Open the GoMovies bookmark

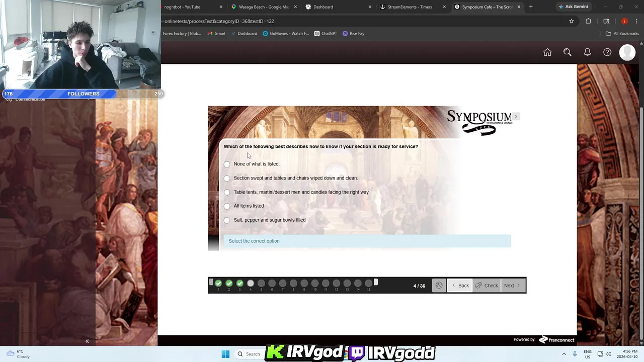(x=286, y=34)
